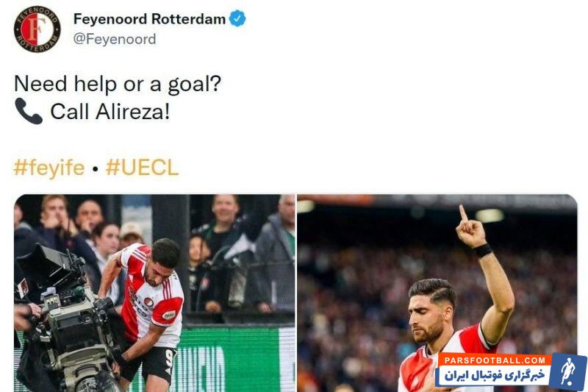The image size is (588, 392).
Task: Open the #UECL hashtag
Action: click(142, 167)
